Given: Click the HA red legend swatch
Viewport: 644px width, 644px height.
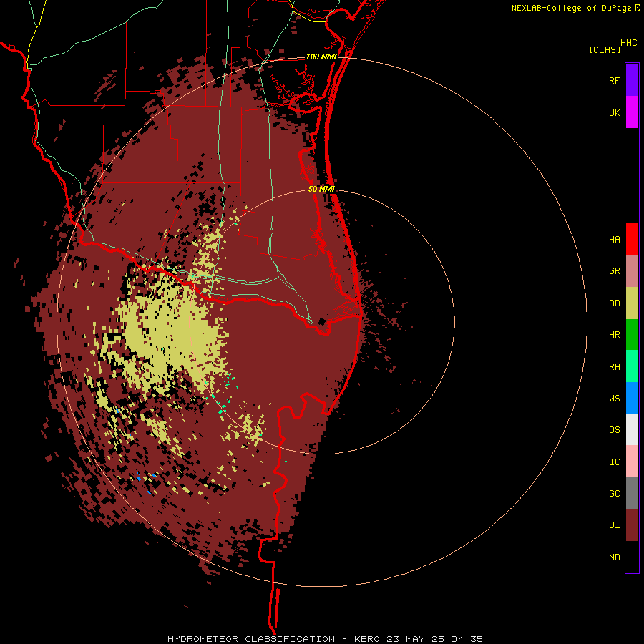Looking at the screenshot, I should (632, 239).
